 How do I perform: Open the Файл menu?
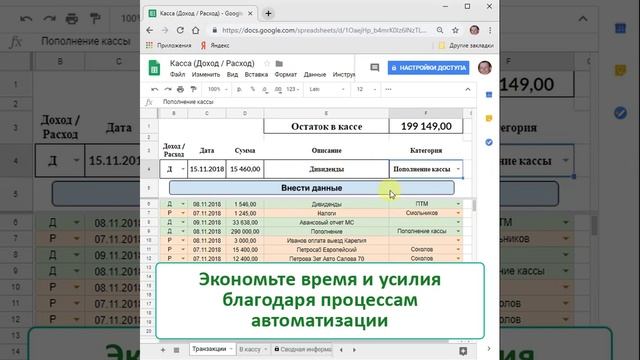177,75
